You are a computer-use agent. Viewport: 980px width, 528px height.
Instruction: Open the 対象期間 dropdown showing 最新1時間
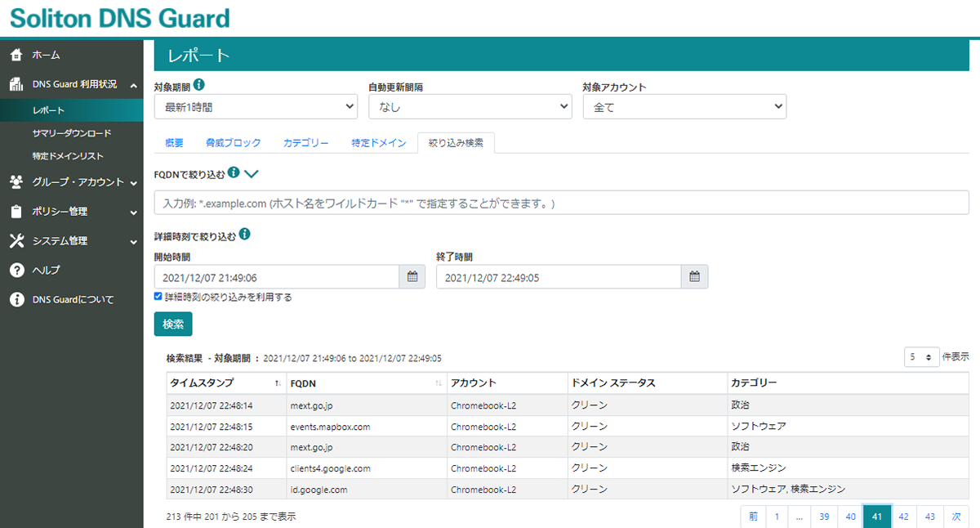[x=256, y=106]
